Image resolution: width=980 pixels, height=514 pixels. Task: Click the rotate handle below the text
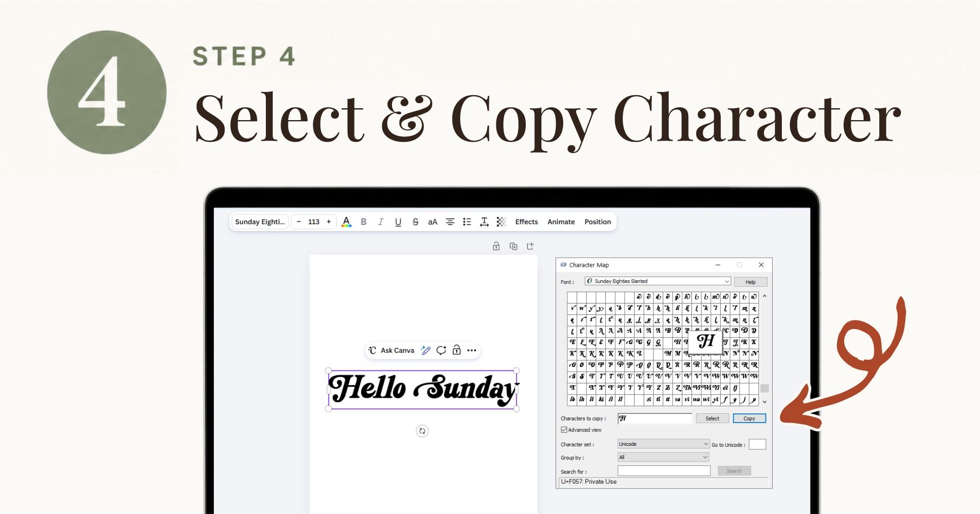point(422,431)
